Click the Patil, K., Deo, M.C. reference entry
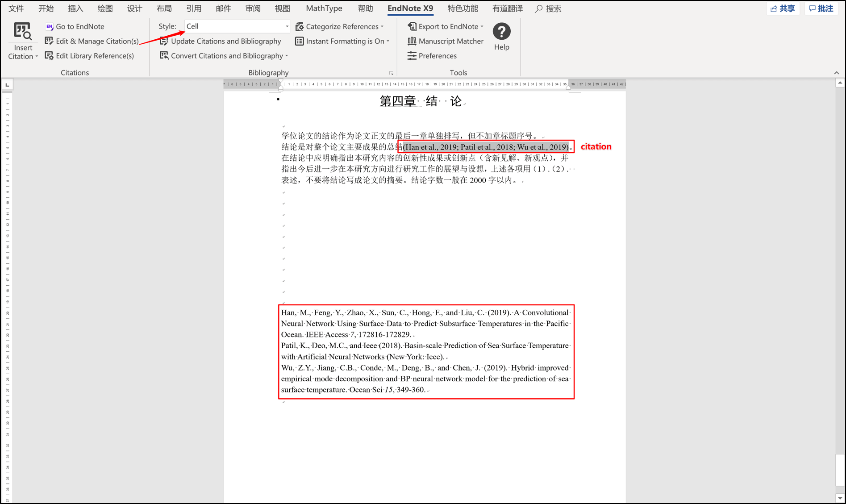 (x=425, y=351)
